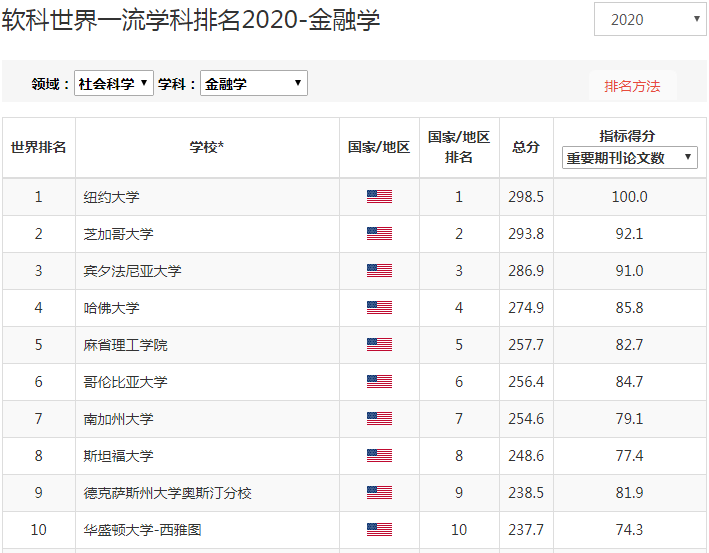Click the 排名方法 link
Image resolution: width=709 pixels, height=553 pixels.
point(632,86)
